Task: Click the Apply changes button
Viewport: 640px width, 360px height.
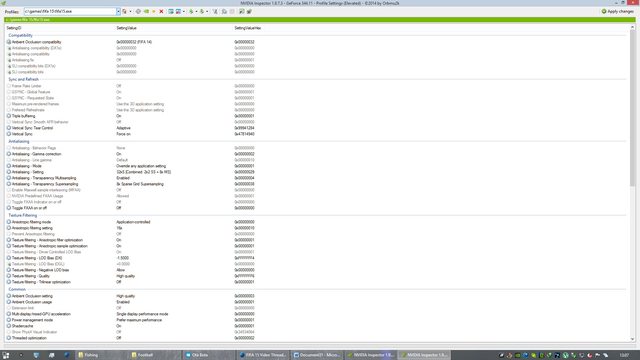Action: [x=618, y=11]
